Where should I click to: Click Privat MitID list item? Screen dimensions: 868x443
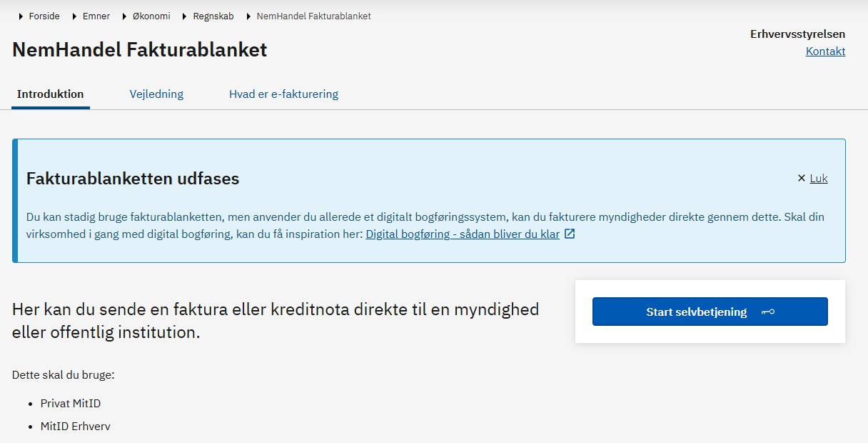tap(71, 404)
